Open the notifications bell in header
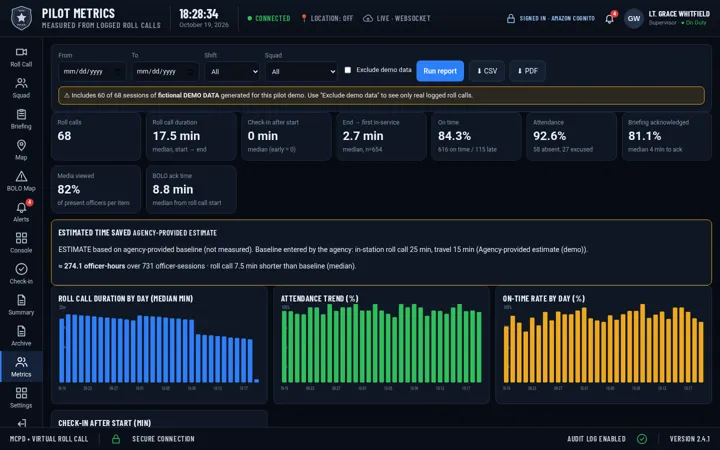 [x=609, y=18]
